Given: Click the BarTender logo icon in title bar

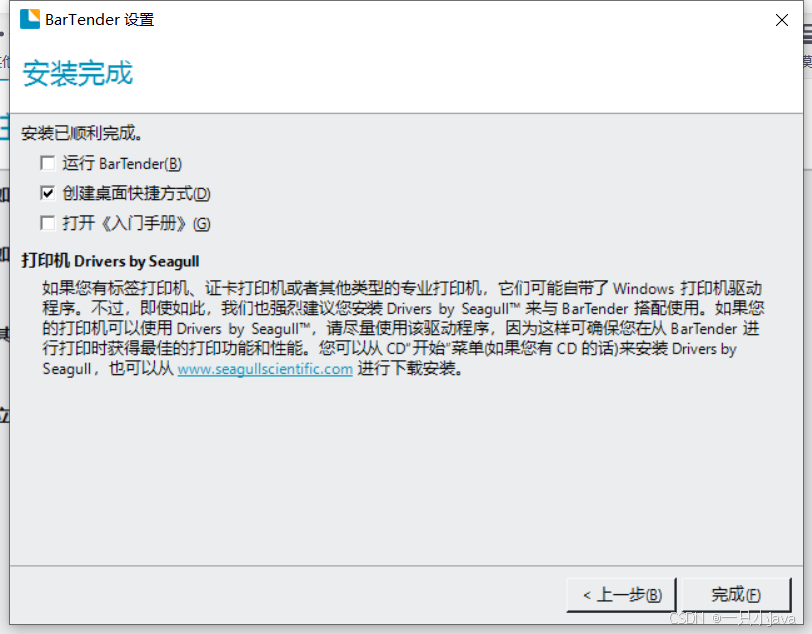Looking at the screenshot, I should pyautogui.click(x=30, y=19).
